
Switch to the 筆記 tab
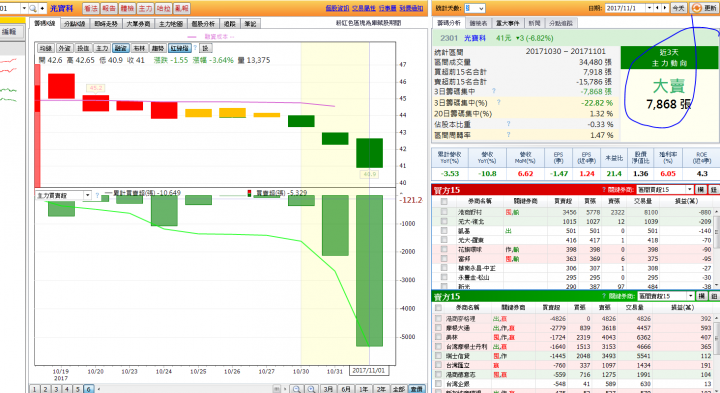click(250, 24)
